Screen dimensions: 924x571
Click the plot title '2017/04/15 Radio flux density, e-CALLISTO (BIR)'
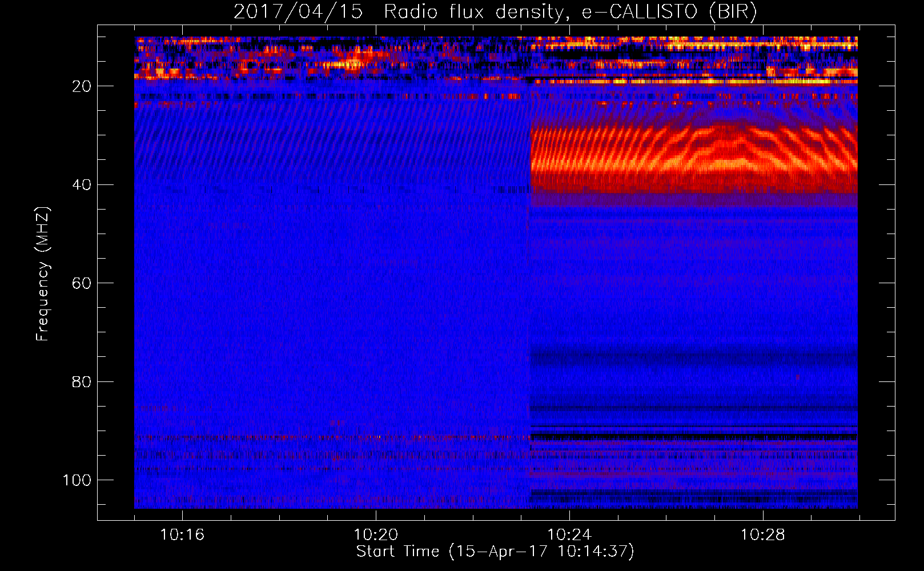[495, 11]
